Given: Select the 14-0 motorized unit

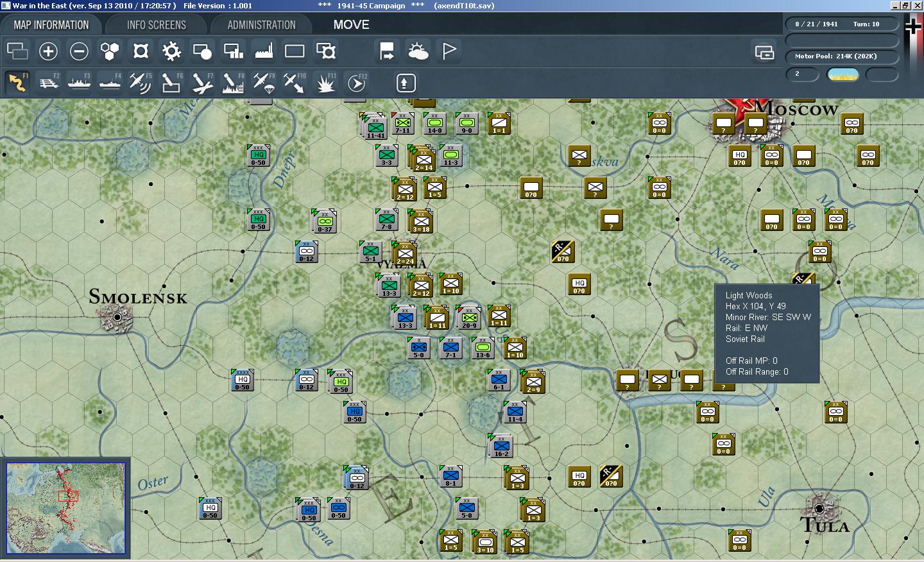Looking at the screenshot, I should tap(435, 123).
